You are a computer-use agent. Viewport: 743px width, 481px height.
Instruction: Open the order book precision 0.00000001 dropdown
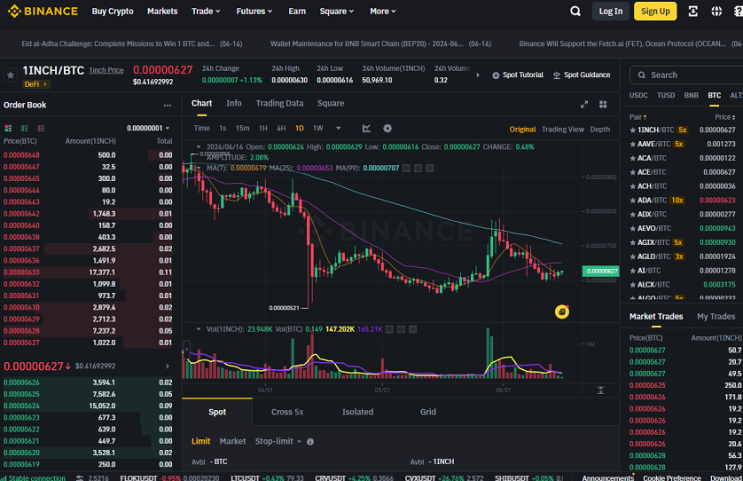[x=148, y=128]
